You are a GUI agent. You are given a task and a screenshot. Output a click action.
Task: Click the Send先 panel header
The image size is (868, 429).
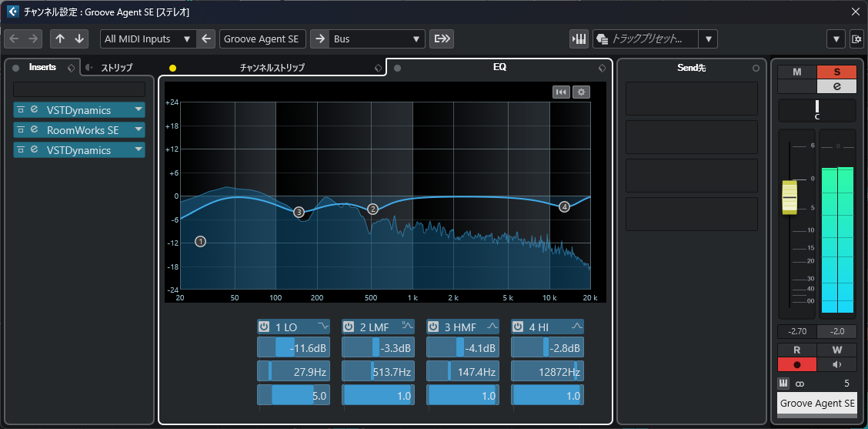(692, 69)
